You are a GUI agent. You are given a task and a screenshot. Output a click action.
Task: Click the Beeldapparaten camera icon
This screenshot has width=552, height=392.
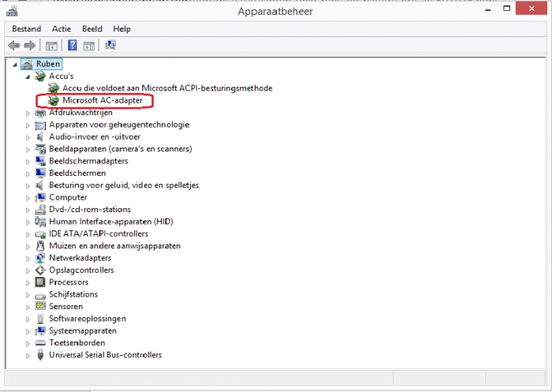(40, 149)
